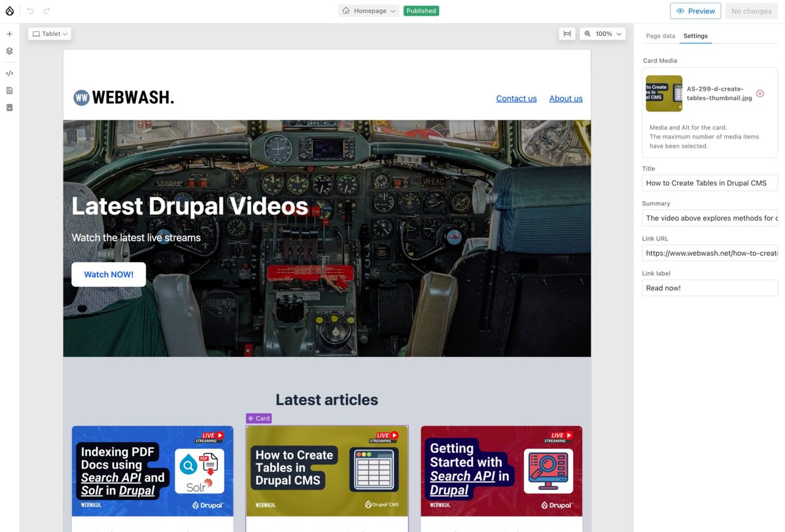Screen dimensions: 785x532
Task: Click the AS-299-d-create-tables thumbnail
Action: point(664,93)
